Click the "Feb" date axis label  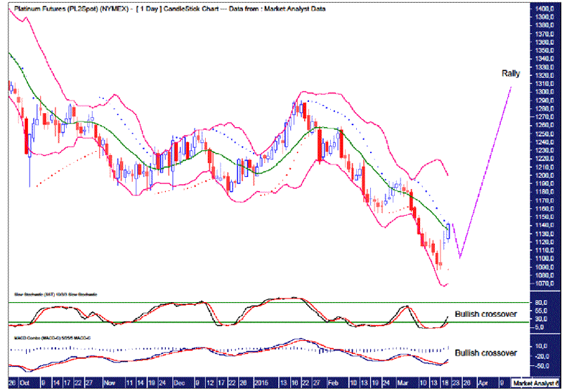click(x=333, y=383)
